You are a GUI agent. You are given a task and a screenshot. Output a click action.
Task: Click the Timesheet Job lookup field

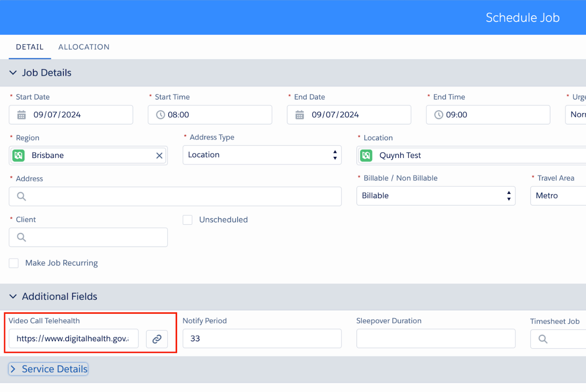(558, 339)
